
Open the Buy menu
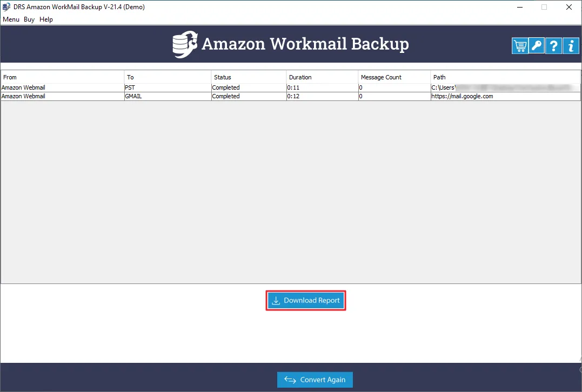click(29, 19)
